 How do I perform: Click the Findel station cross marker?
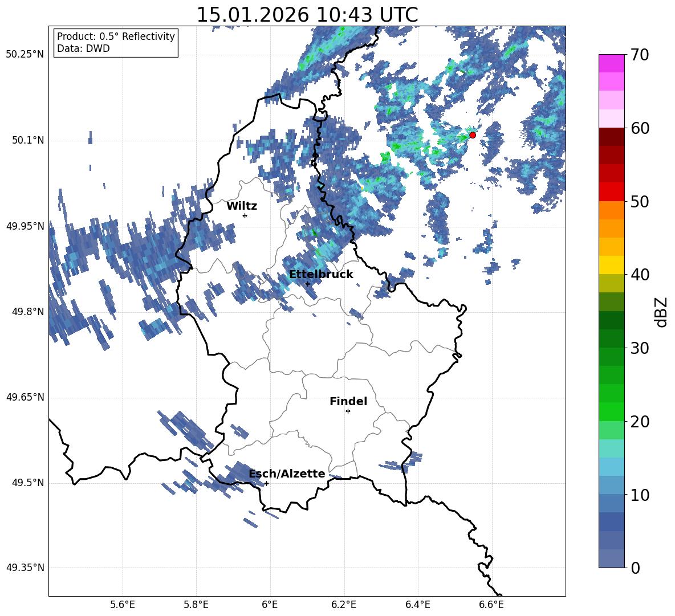coord(348,411)
